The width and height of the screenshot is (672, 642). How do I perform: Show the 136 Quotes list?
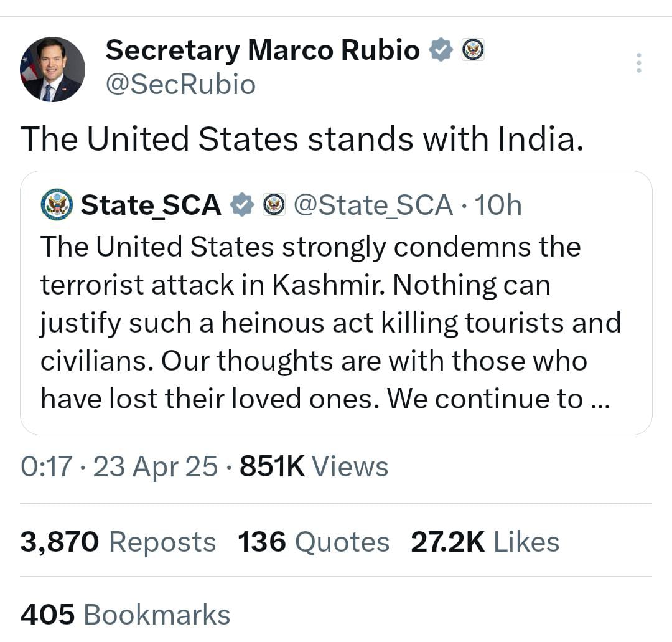click(x=313, y=542)
